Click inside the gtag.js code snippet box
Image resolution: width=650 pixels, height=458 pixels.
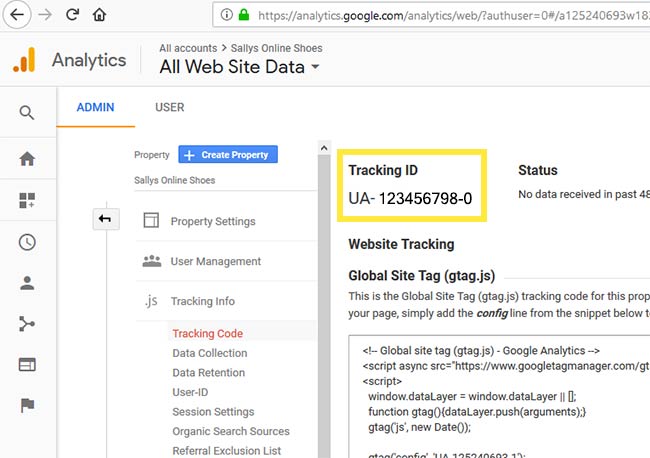coord(499,397)
